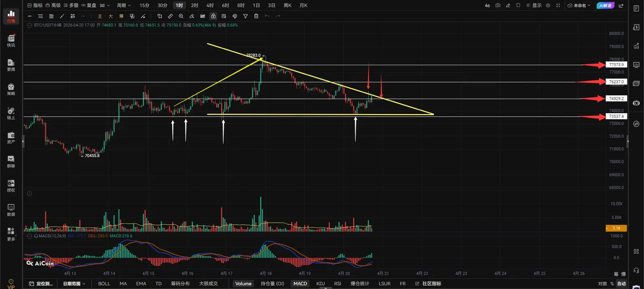
Task: Open the 链上 on-chain sidebar icon
Action: point(11,113)
